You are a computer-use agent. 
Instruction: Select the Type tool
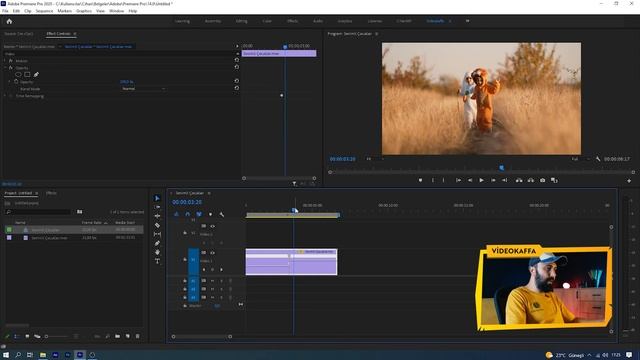157,261
